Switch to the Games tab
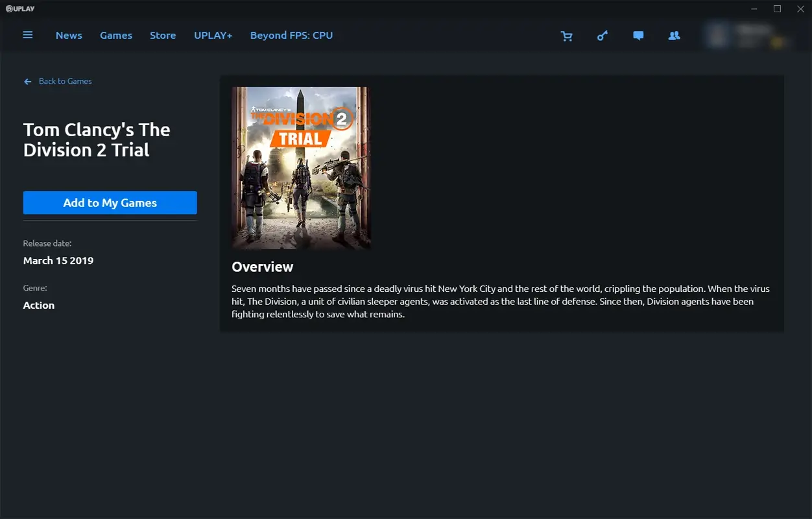This screenshot has width=812, height=519. [x=115, y=36]
